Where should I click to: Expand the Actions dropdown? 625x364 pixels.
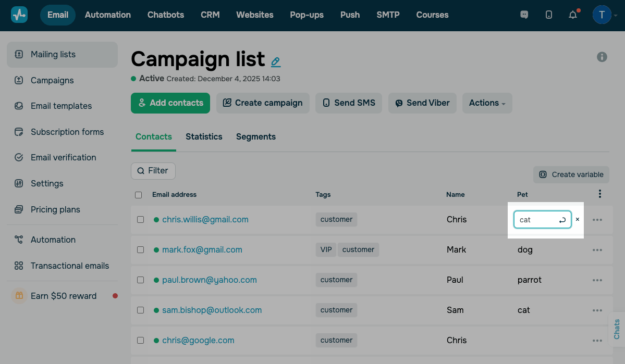pos(487,103)
